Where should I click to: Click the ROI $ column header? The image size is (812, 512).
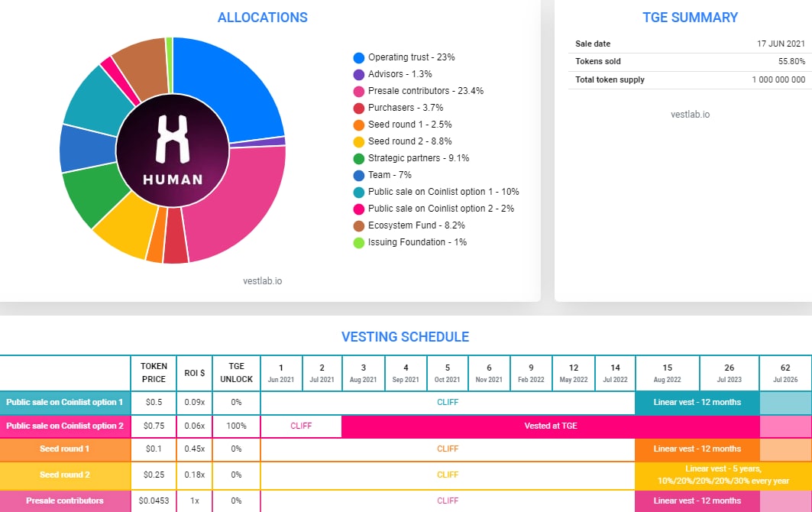pyautogui.click(x=194, y=373)
